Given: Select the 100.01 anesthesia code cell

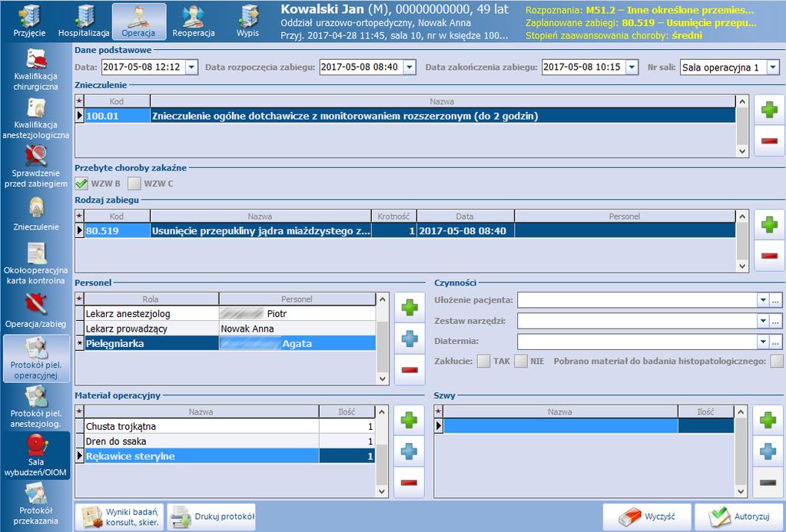Looking at the screenshot, I should 118,116.
